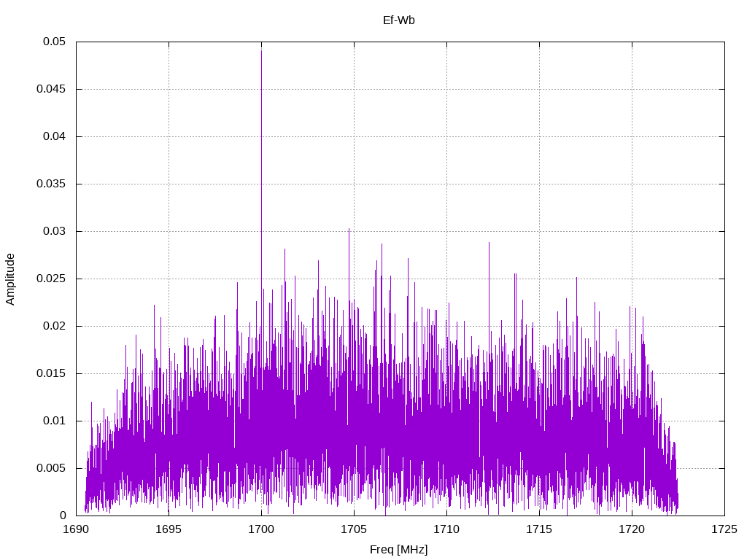The width and height of the screenshot is (747, 560).
Task: Click the y-axis tick label 0.02
Action: click(54, 326)
